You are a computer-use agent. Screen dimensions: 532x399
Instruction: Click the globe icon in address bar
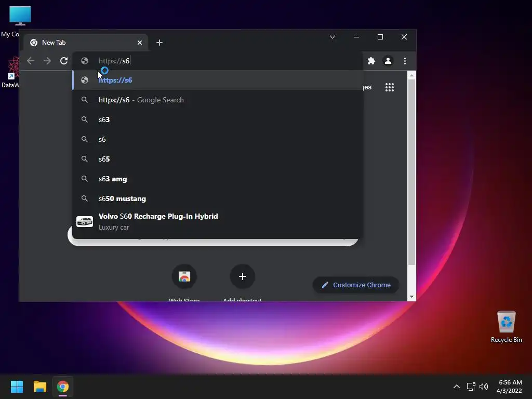(x=85, y=61)
